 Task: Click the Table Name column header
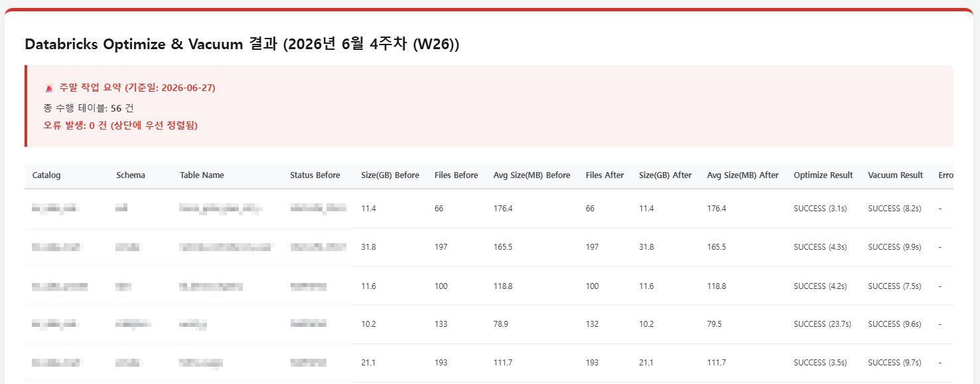pyautogui.click(x=202, y=175)
